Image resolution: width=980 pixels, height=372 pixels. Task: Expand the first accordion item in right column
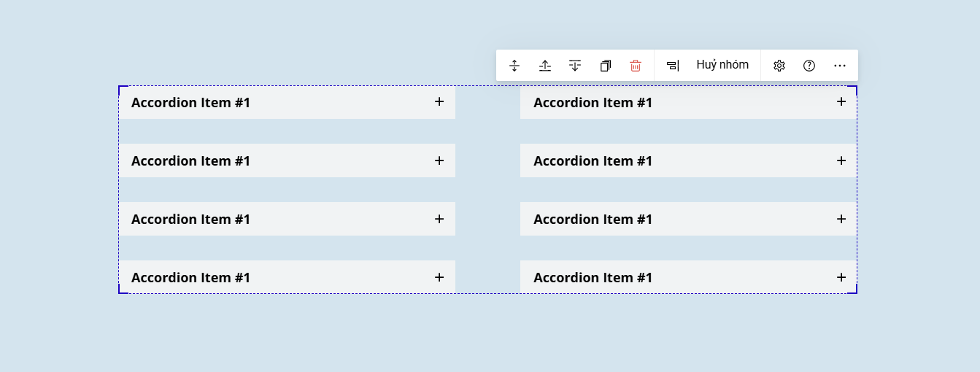(688, 102)
